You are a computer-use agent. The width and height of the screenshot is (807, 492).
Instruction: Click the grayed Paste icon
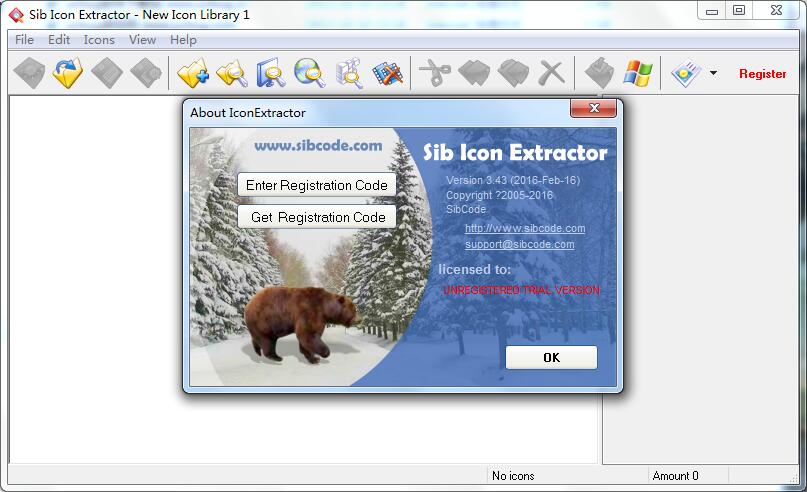point(513,73)
